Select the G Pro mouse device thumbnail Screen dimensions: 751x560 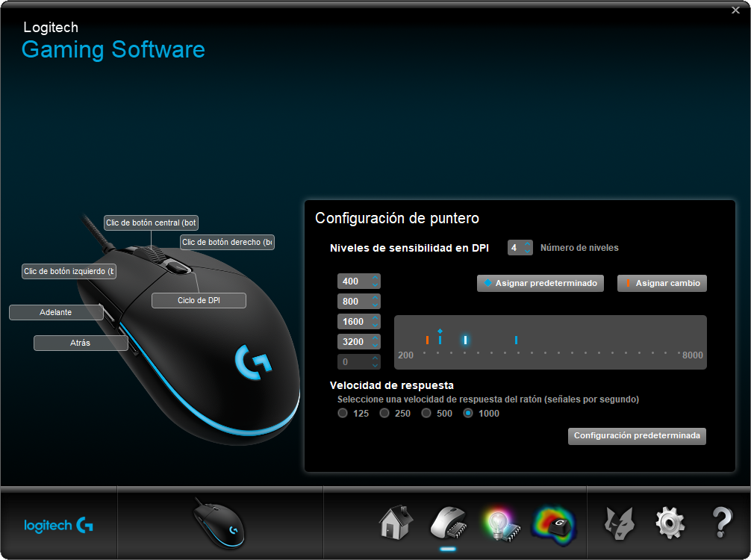pyautogui.click(x=219, y=522)
